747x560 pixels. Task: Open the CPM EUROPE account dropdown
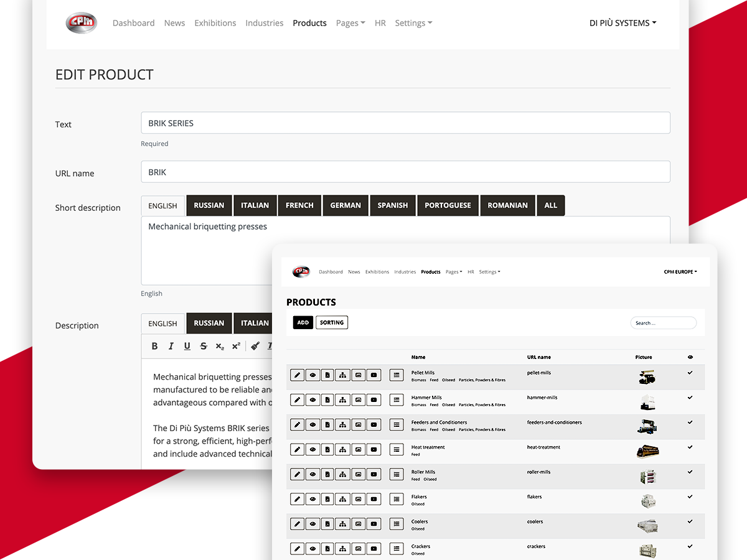680,272
